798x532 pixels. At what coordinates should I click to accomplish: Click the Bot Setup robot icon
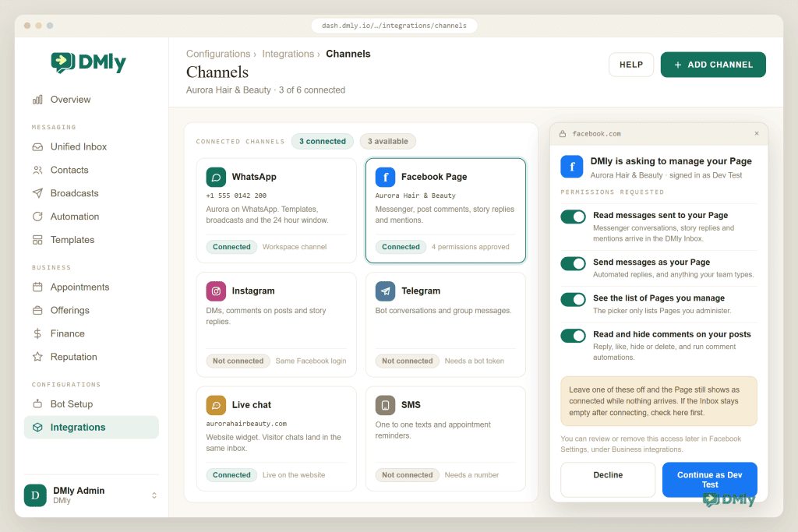[37, 404]
